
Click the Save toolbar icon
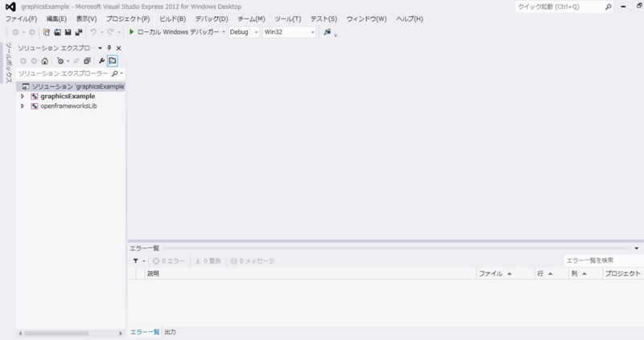[x=68, y=32]
